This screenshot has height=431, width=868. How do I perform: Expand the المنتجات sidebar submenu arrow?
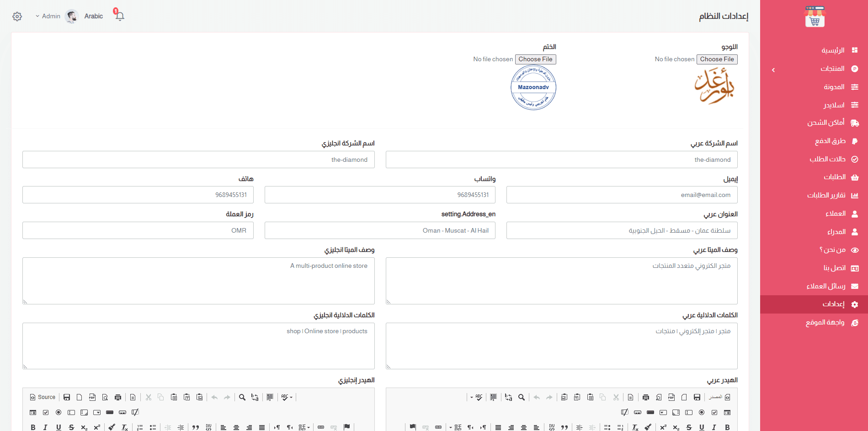tap(773, 70)
